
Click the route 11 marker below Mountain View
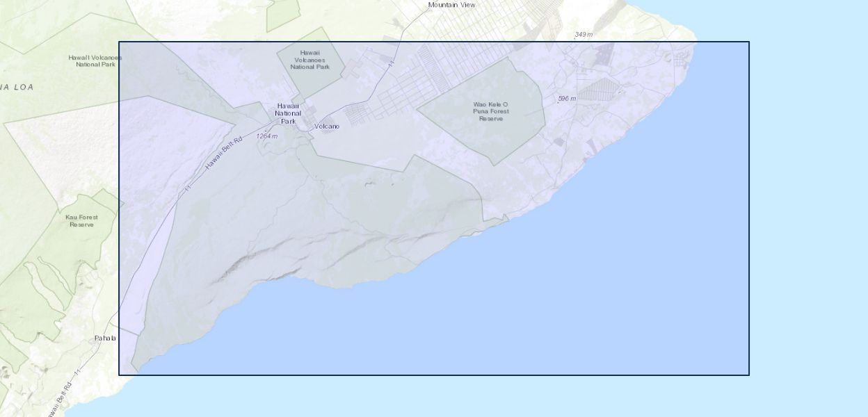click(x=392, y=64)
